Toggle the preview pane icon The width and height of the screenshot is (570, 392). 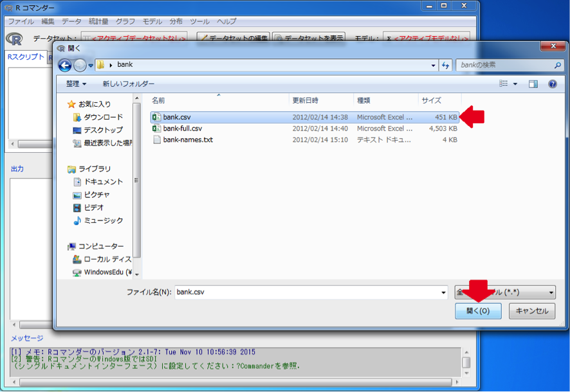coord(533,84)
